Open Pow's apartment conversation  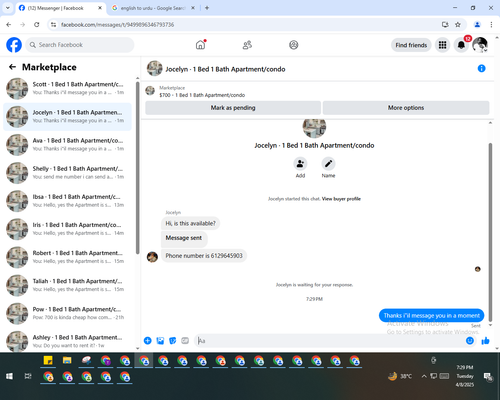[x=67, y=313]
